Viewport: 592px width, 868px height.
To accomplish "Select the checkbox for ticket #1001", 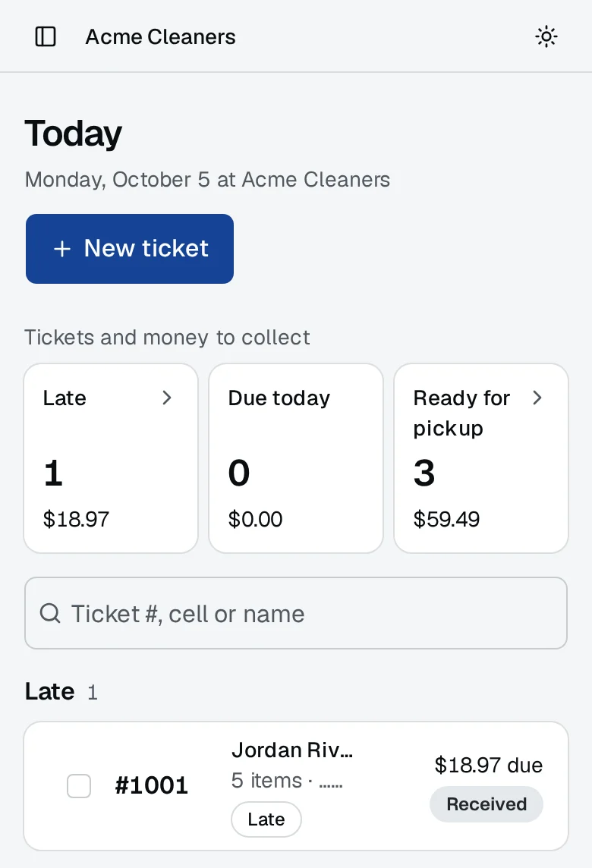I will coord(79,786).
